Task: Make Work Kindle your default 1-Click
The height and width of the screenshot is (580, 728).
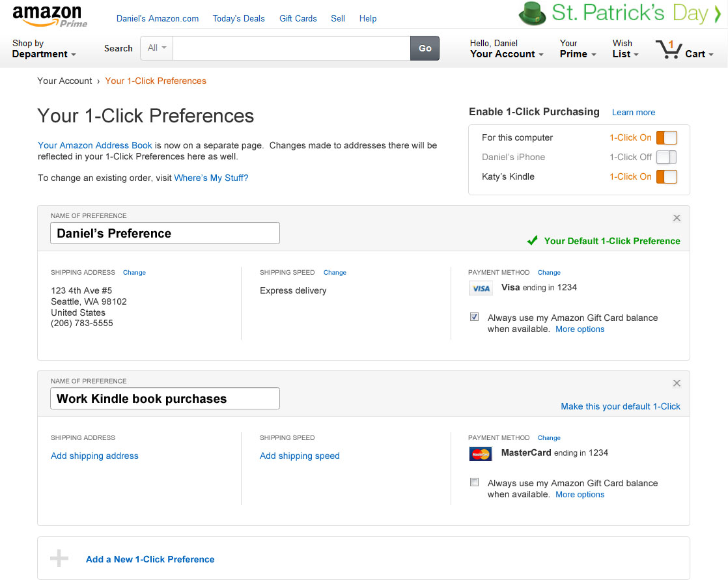Action: [621, 406]
